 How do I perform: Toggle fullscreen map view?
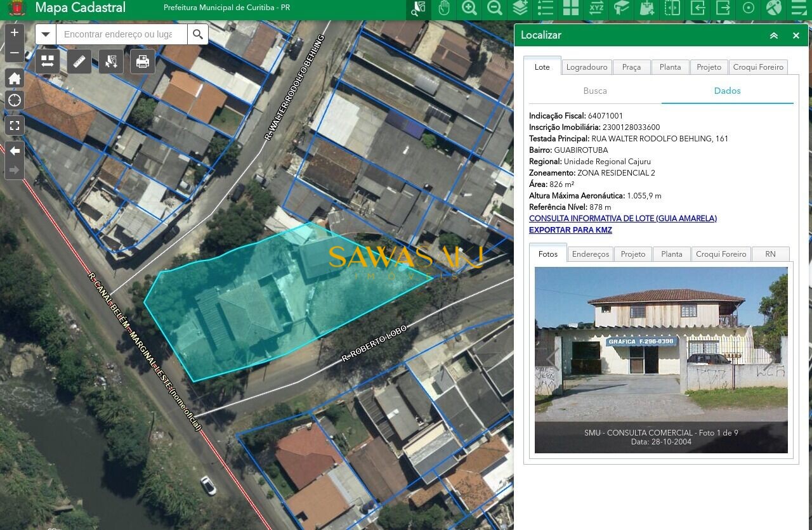click(x=15, y=126)
